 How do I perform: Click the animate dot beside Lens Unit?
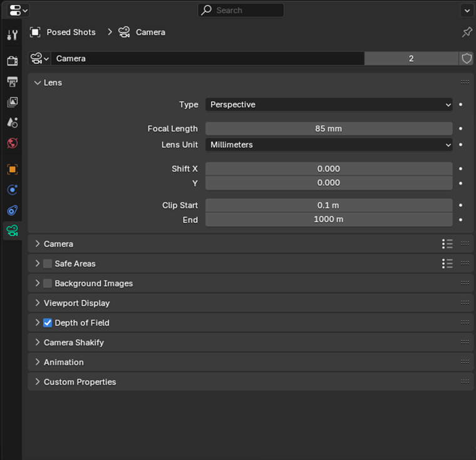pyautogui.click(x=460, y=145)
